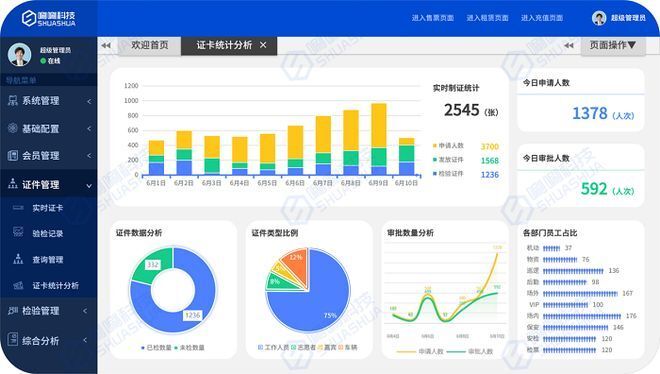The height and width of the screenshot is (374, 660).
Task: Click the 综合分析 sidebar icon
Action: tap(13, 339)
